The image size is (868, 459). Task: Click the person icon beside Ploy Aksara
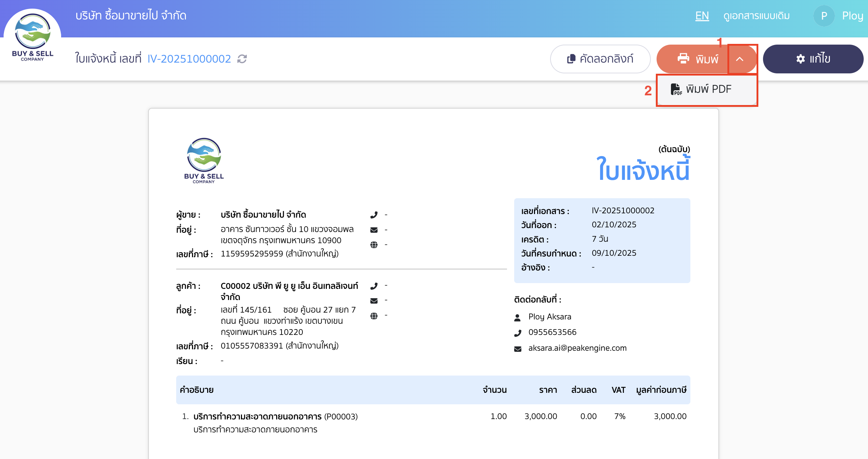point(518,317)
